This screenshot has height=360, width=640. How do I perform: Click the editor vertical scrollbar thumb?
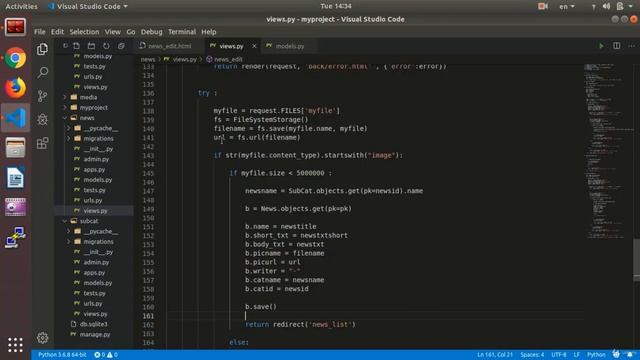click(x=636, y=260)
